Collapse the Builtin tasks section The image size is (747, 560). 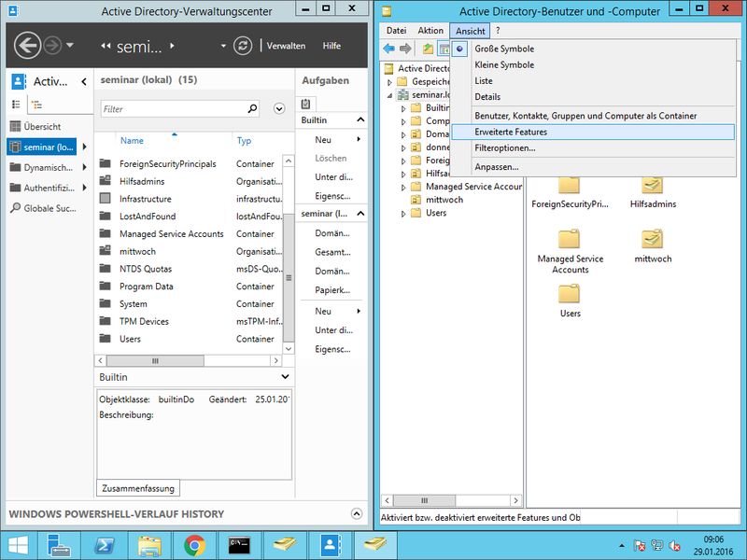360,120
